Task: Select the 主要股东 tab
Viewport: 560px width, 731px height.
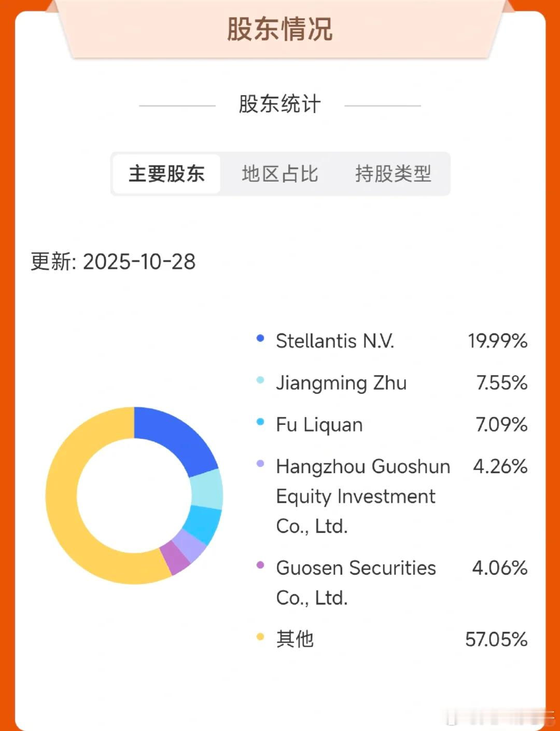Action: (x=166, y=174)
